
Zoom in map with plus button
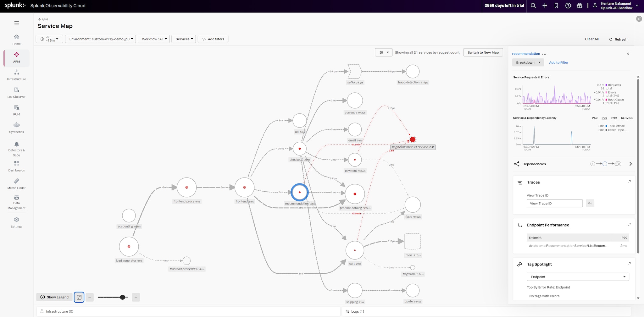136,297
